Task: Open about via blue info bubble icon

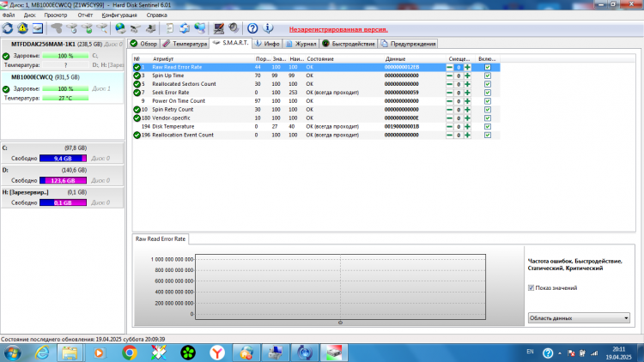Action: click(x=268, y=28)
